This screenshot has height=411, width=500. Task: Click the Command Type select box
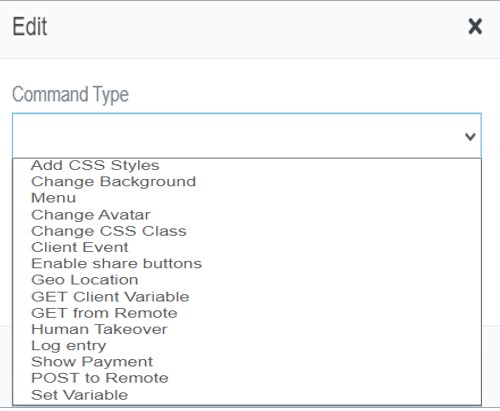tap(247, 136)
